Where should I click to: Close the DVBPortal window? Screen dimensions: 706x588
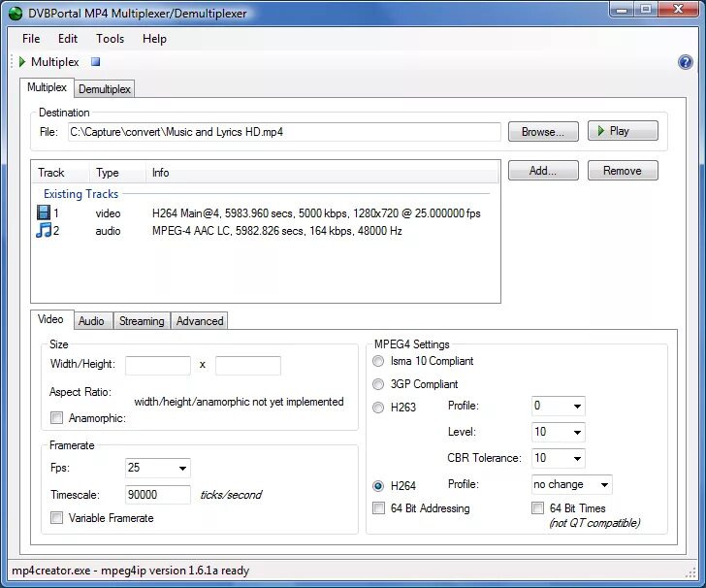pos(678,10)
